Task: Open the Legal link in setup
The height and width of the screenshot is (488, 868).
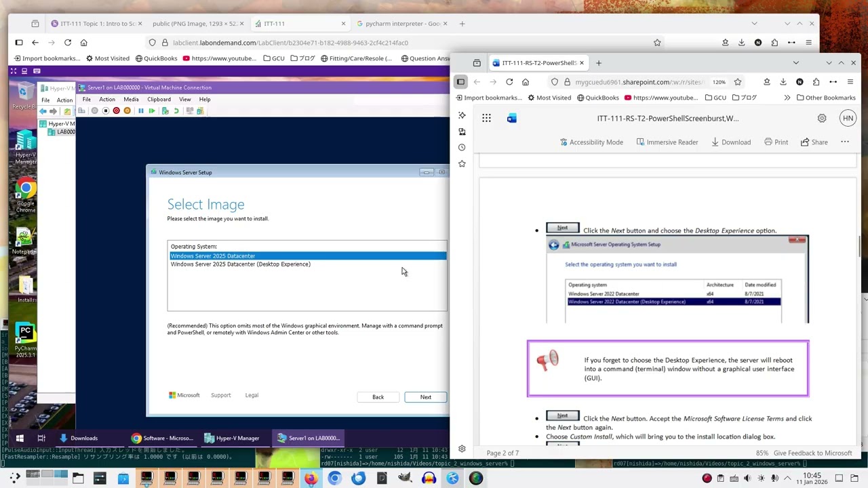Action: [x=252, y=395]
